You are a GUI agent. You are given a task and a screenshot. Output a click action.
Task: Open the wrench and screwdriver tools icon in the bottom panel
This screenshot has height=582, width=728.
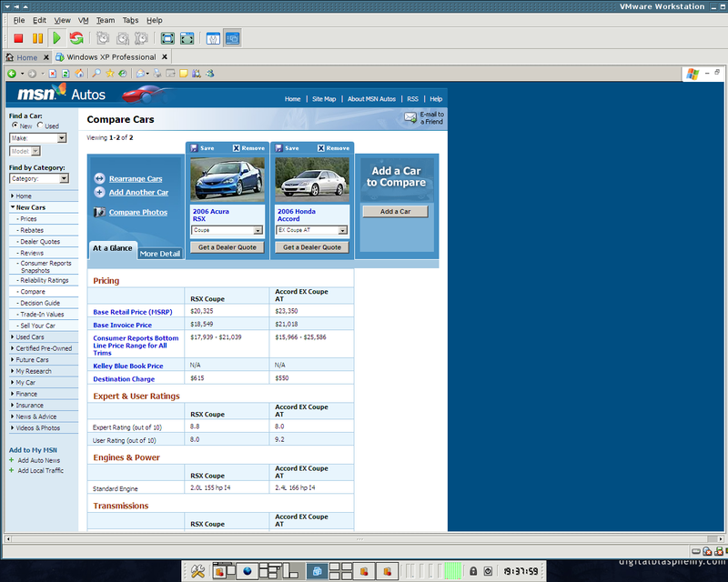197,571
